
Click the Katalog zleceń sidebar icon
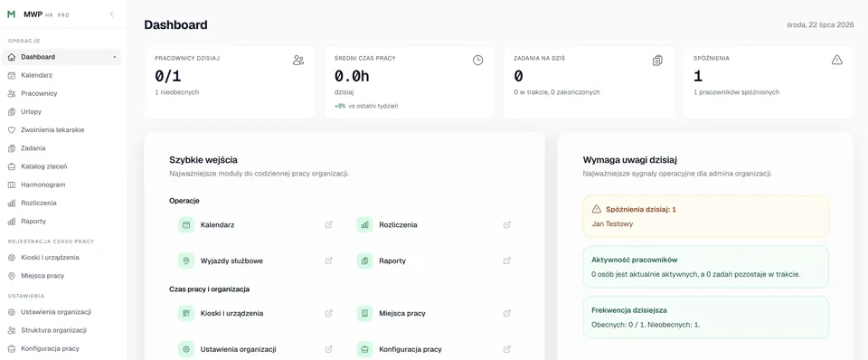(12, 166)
